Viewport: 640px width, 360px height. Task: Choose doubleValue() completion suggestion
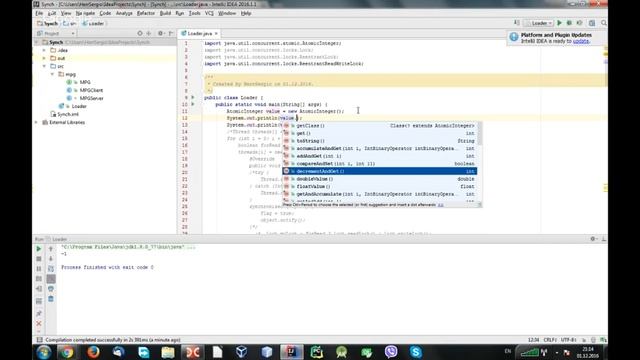point(380,179)
